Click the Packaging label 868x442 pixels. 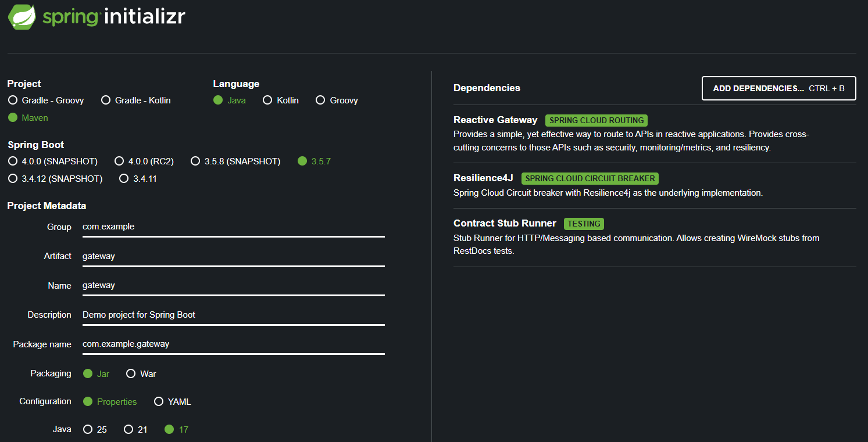pos(51,374)
